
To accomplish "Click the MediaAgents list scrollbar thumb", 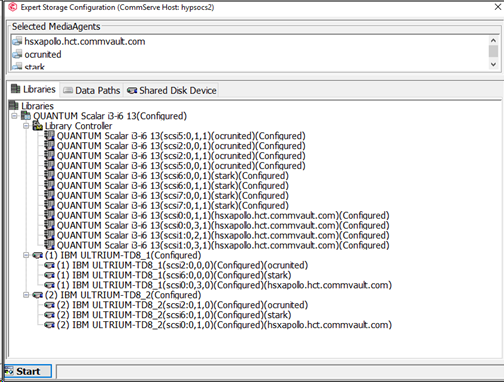I will tap(493, 51).
